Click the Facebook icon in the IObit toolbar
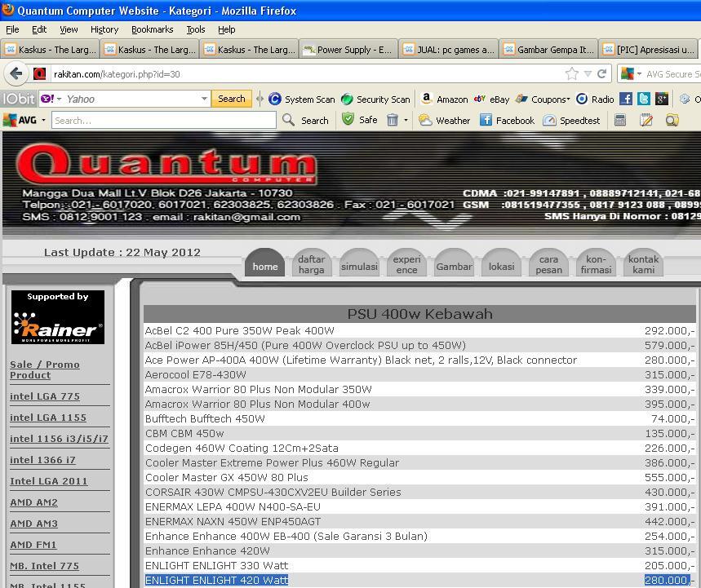 pyautogui.click(x=626, y=99)
